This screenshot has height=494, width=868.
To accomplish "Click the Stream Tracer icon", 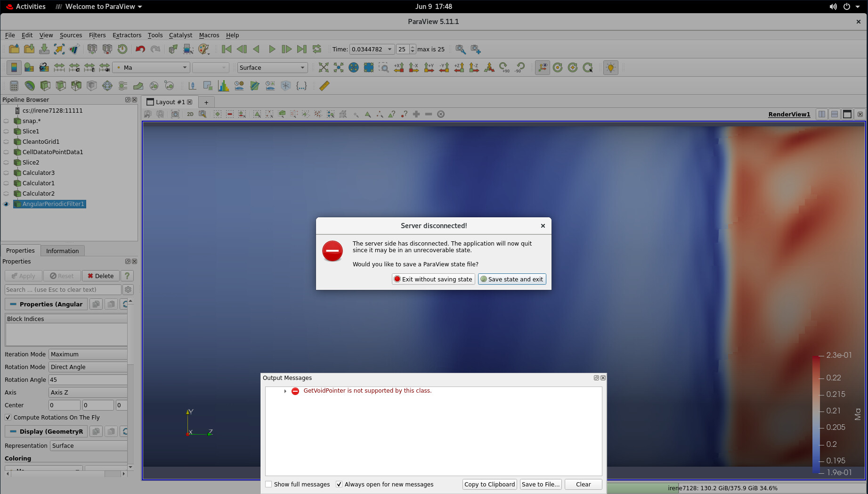I will (x=123, y=86).
